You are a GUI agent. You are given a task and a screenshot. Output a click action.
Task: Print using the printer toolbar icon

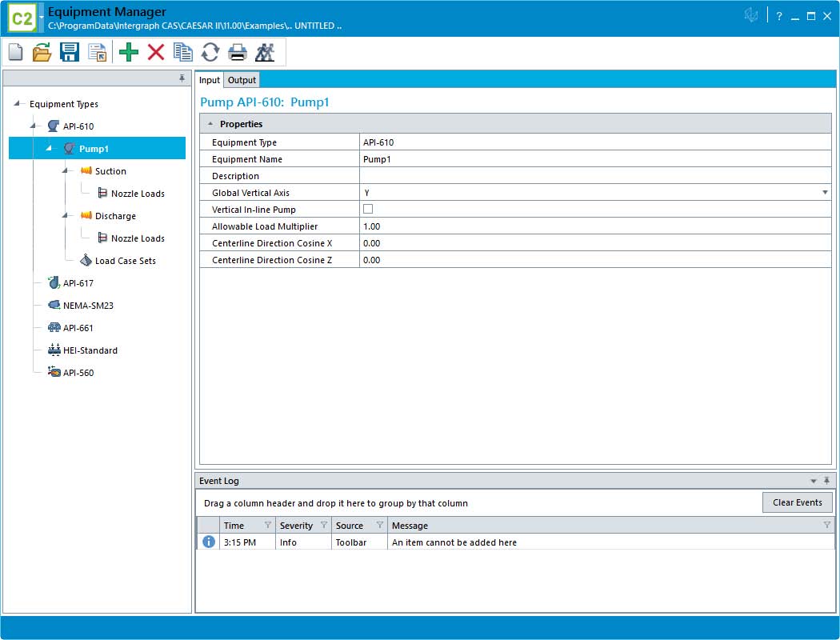[x=238, y=52]
